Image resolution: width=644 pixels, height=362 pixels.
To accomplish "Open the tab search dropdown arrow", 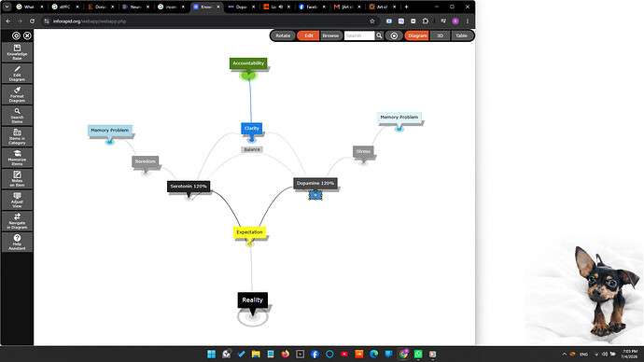I will [x=7, y=7].
